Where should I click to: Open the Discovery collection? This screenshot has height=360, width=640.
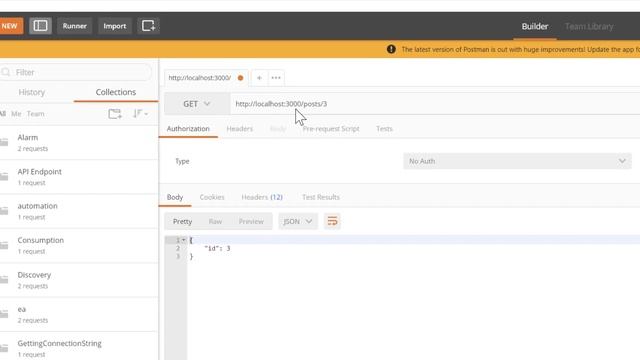[79, 280]
